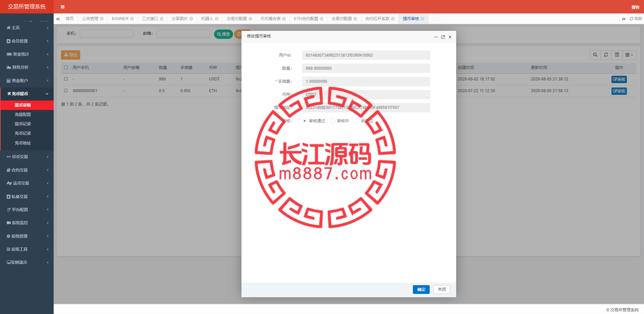Expand the 平台配置 sidebar menu

27,210
